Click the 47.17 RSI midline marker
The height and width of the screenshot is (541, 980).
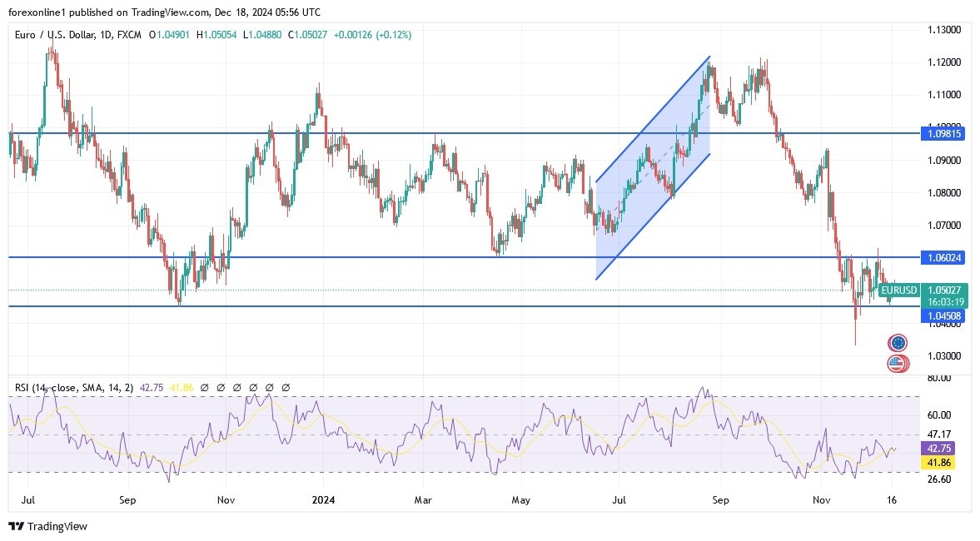939,433
